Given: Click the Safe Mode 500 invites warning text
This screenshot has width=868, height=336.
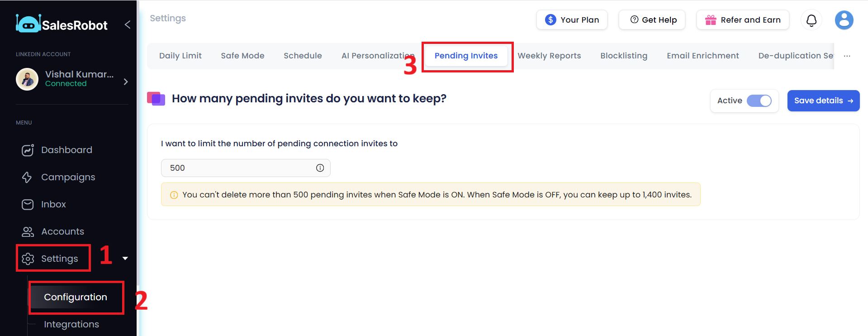Looking at the screenshot, I should click(437, 195).
